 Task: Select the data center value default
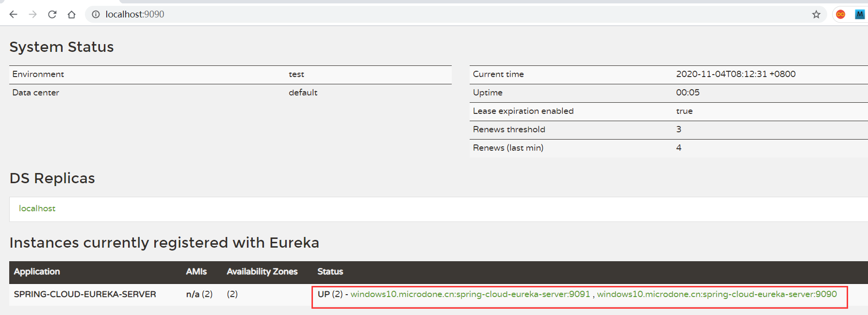(x=303, y=93)
